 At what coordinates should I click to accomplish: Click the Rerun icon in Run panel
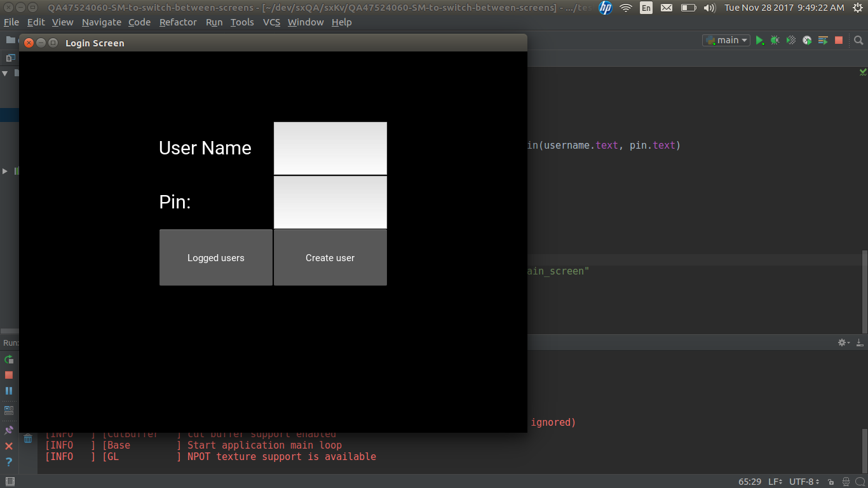point(9,360)
